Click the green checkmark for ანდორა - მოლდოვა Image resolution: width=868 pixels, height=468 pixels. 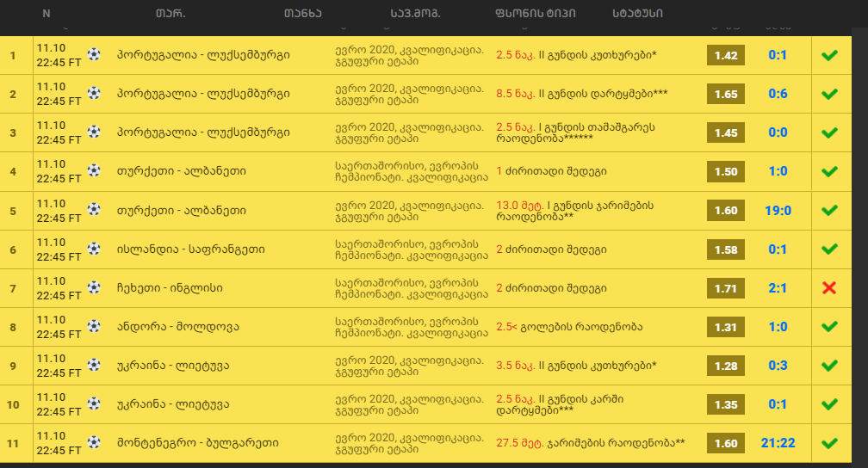[829, 326]
